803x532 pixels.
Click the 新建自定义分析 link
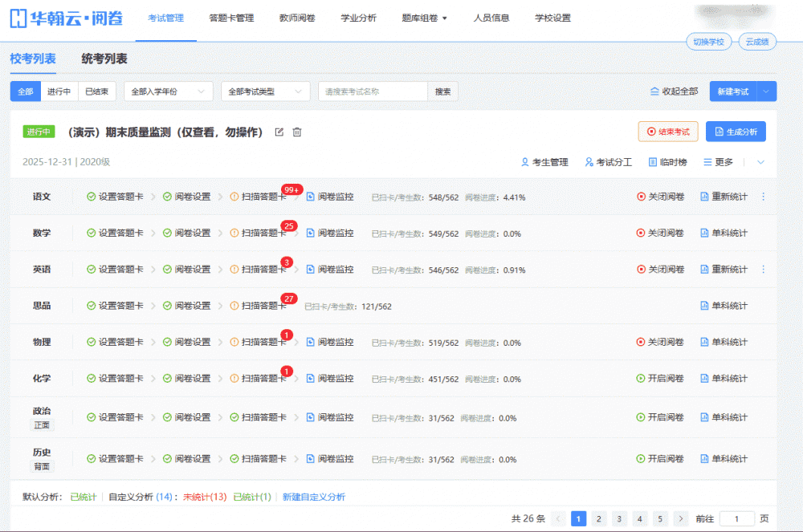click(314, 497)
